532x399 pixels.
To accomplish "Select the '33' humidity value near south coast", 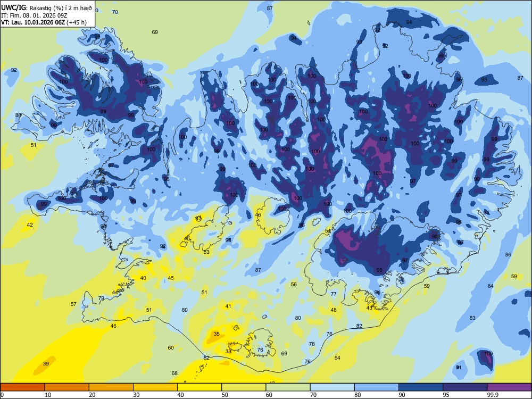I will [228, 352].
